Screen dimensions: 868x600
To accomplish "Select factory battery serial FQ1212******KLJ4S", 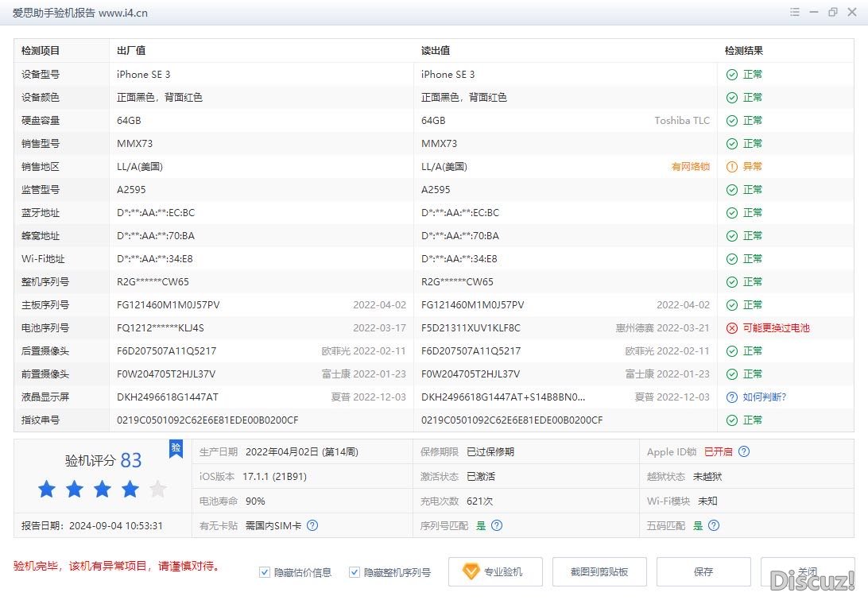I will 161,328.
